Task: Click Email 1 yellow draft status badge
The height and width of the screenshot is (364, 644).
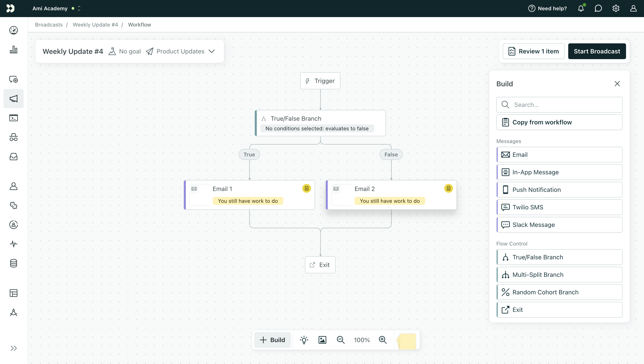Action: point(306,189)
